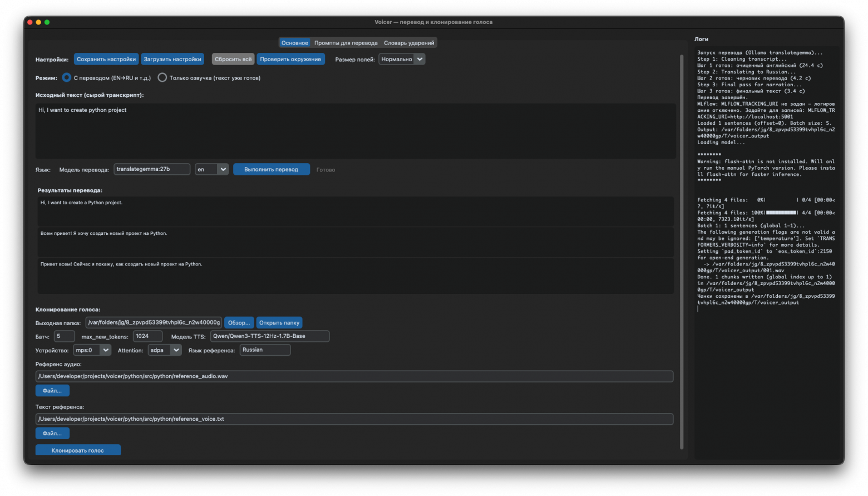The height and width of the screenshot is (496, 868).
Task: Click Файл... under Референс аудио
Action: click(52, 390)
